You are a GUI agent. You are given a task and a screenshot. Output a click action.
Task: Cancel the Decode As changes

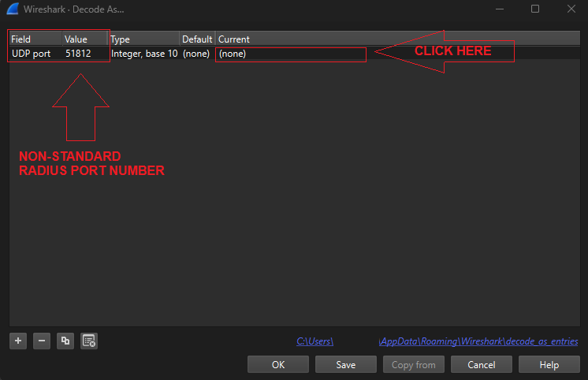point(481,365)
